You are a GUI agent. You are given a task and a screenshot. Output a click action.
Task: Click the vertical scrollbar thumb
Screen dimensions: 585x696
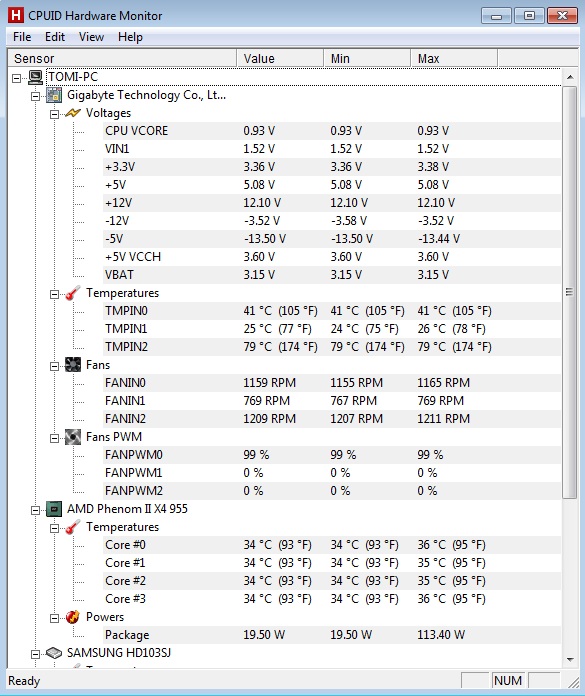(570, 292)
